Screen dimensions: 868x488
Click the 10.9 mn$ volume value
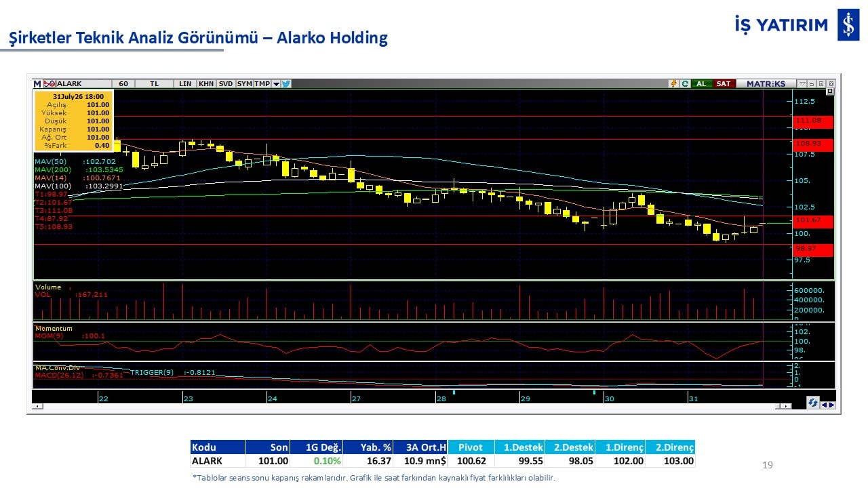click(425, 461)
